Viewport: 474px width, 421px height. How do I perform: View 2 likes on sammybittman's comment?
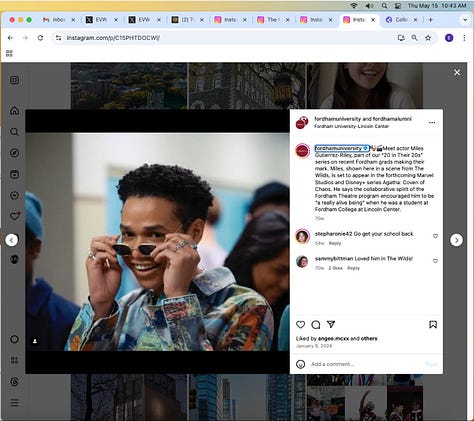coord(335,268)
